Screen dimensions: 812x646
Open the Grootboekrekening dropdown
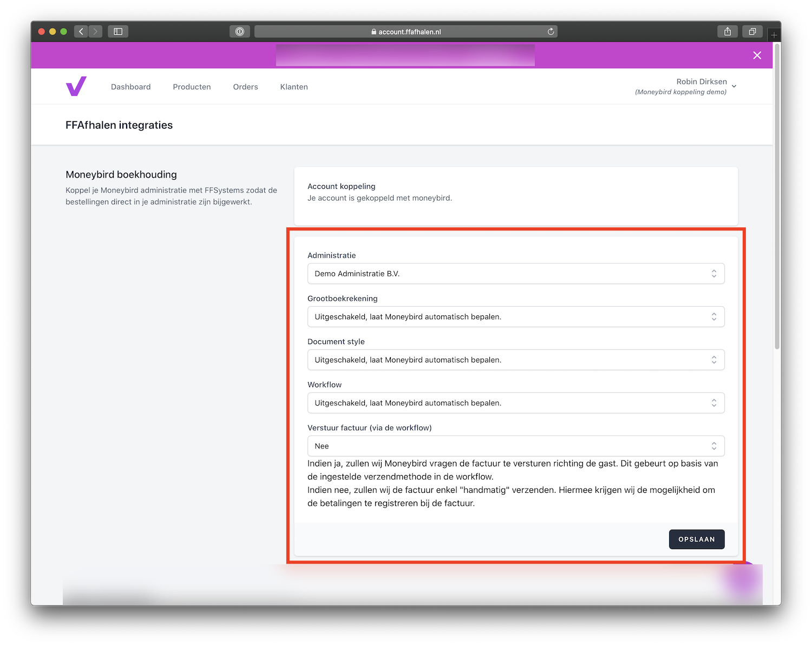tap(516, 317)
